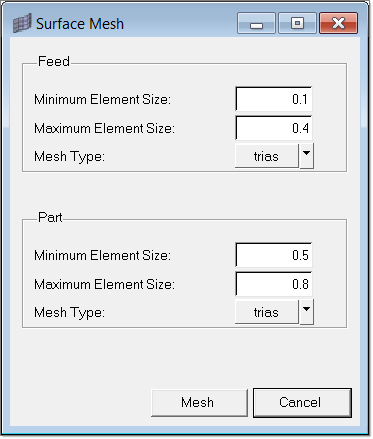Focus Feed Maximum Element Size field showing 0.4
The height and width of the screenshot is (439, 373).
point(274,128)
